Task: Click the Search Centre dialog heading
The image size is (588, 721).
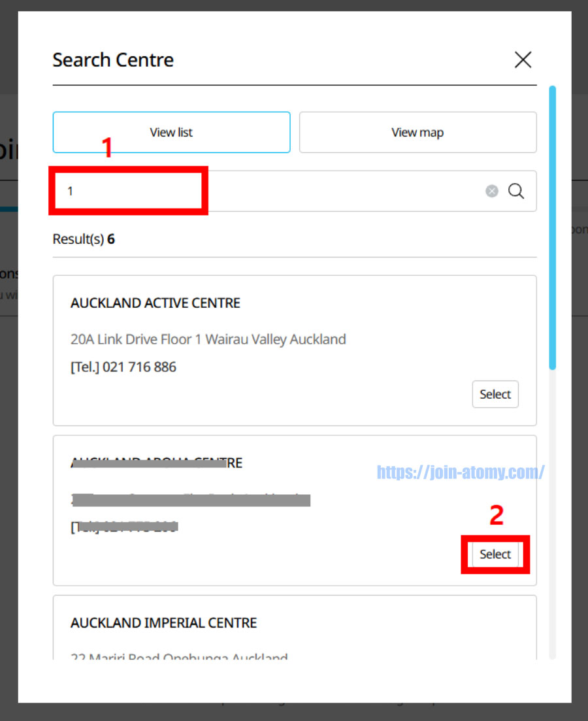Action: pos(112,59)
